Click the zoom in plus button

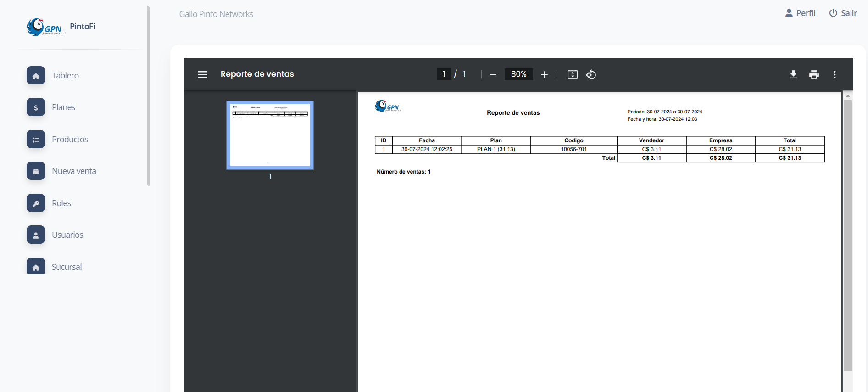pyautogui.click(x=544, y=74)
